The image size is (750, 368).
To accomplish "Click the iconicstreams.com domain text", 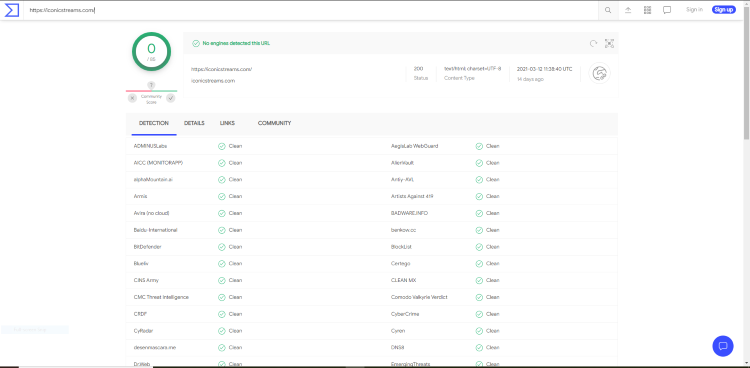I will (213, 81).
